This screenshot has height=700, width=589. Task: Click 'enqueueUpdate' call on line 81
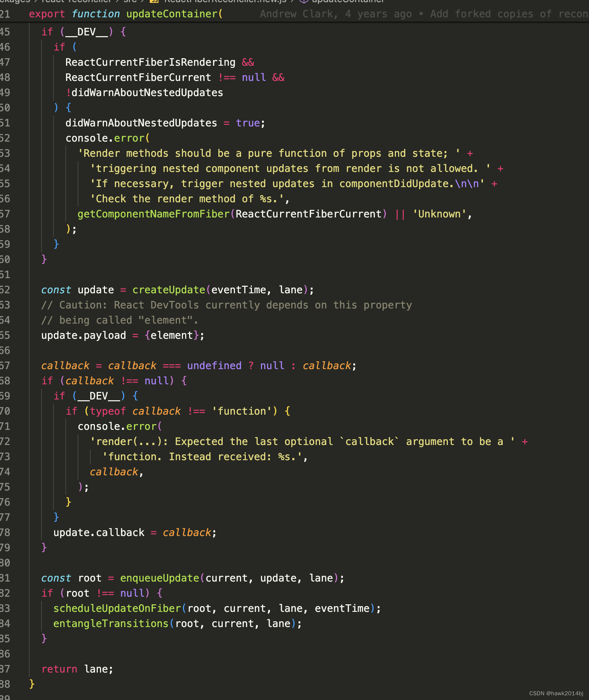click(x=160, y=578)
